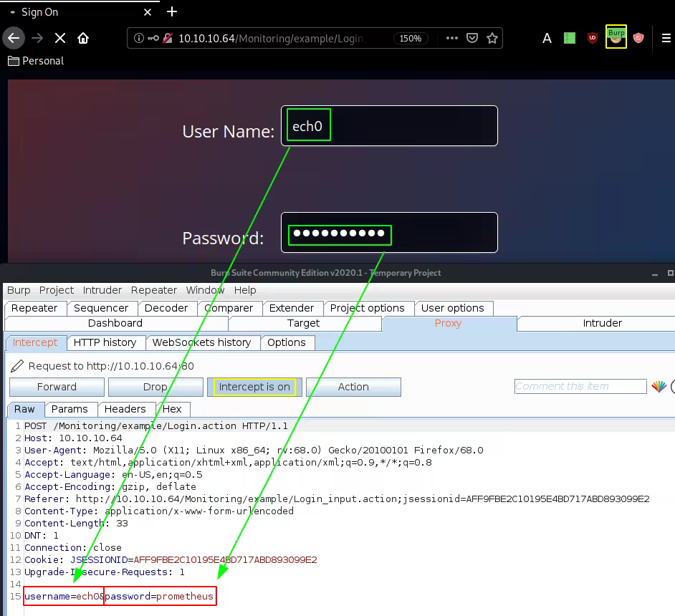Go to the browser home page
Screen dimensions: 675x616
point(83,38)
